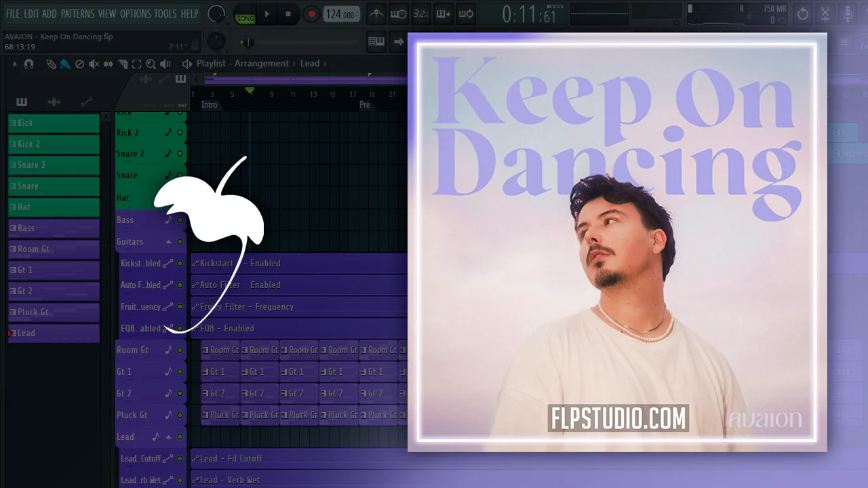Image resolution: width=868 pixels, height=488 pixels.
Task: Toggle the metronome icon
Action: (x=376, y=14)
